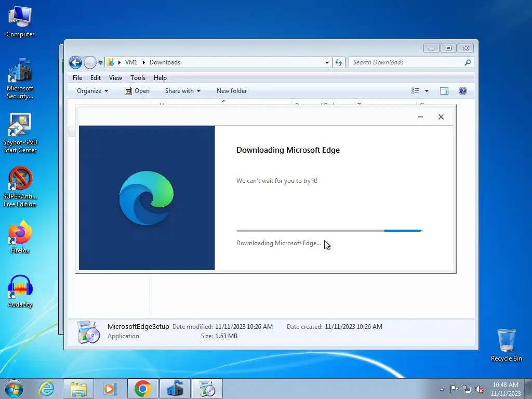Open the recent pages dropdown arrow
This screenshot has width=532, height=399.
(100, 63)
